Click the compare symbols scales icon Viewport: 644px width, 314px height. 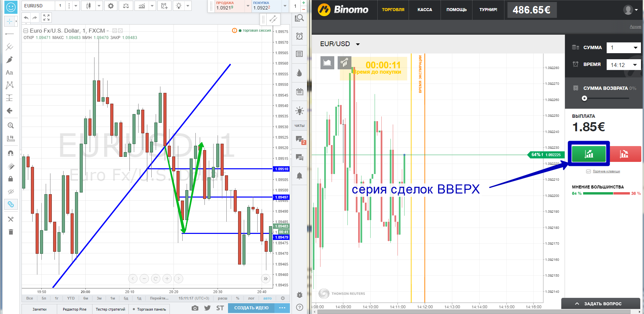(x=126, y=6)
